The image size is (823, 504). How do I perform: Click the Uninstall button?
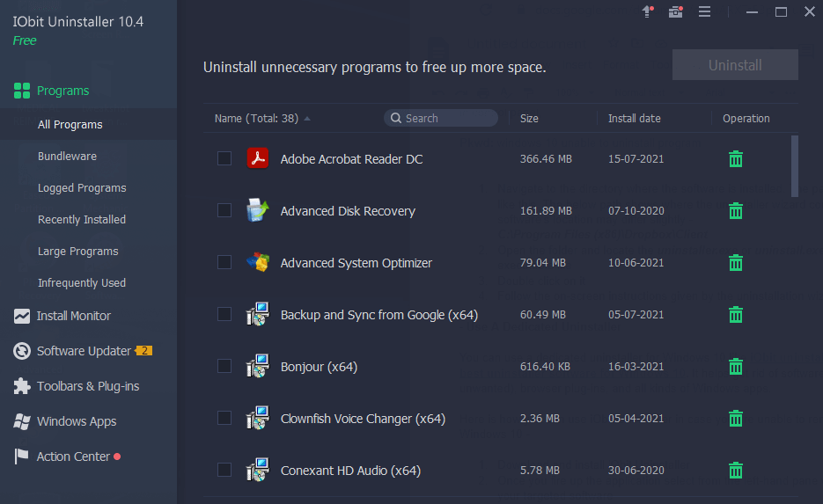pos(735,65)
